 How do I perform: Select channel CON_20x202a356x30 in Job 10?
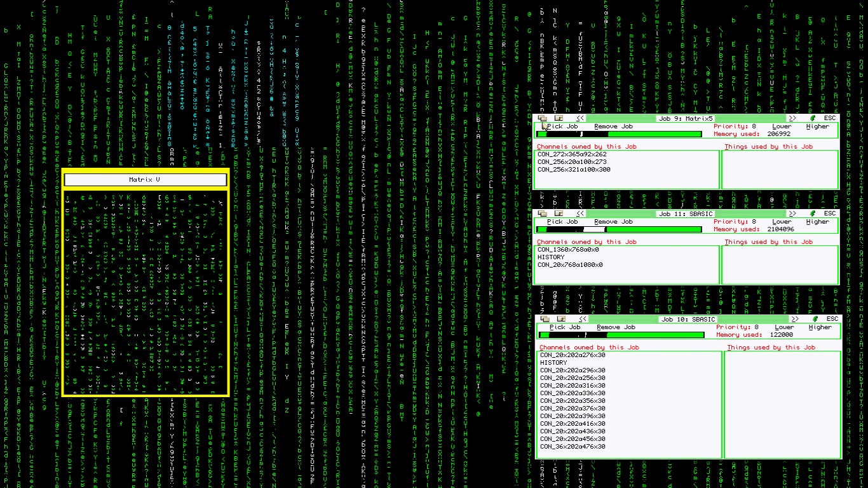[573, 401]
